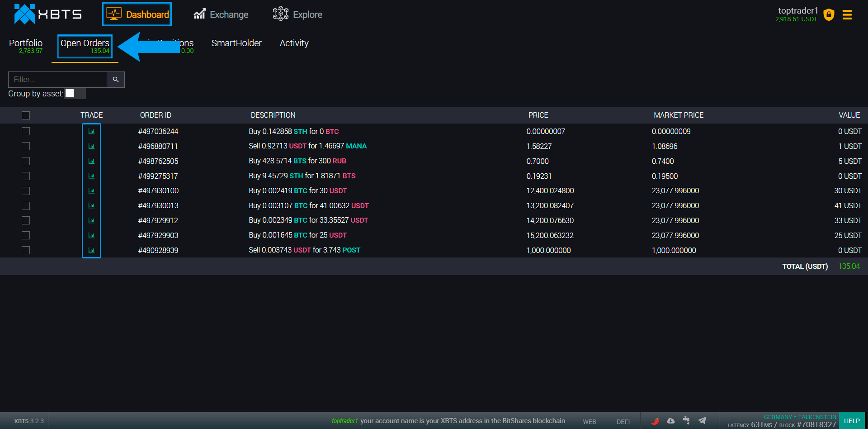Image resolution: width=868 pixels, height=429 pixels.
Task: Open trade chart for order #497929903
Action: click(91, 235)
